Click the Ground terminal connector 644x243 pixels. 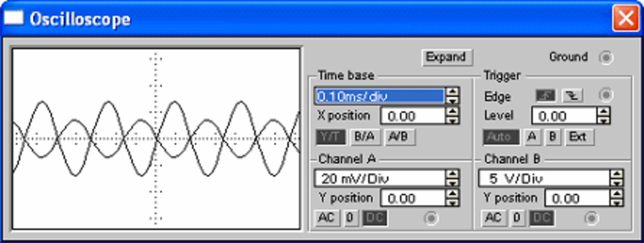[x=606, y=58]
